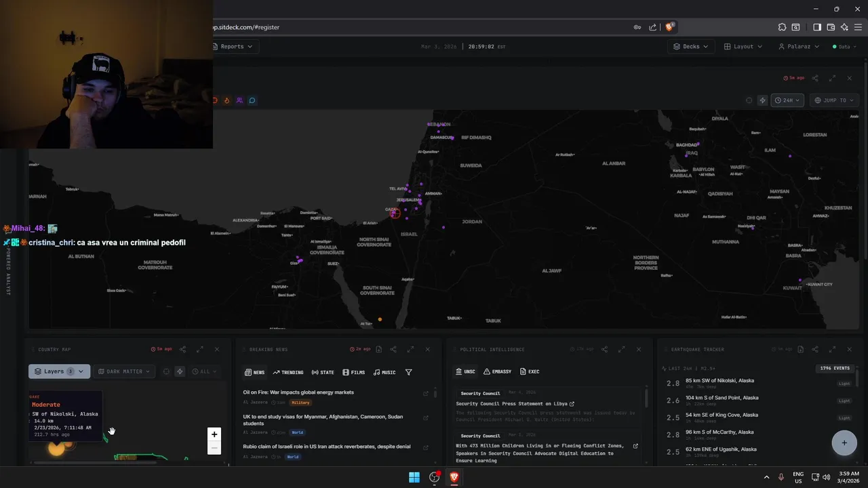This screenshot has width=868, height=488.
Task: Open the Breaking News filter funnel
Action: pos(408,372)
